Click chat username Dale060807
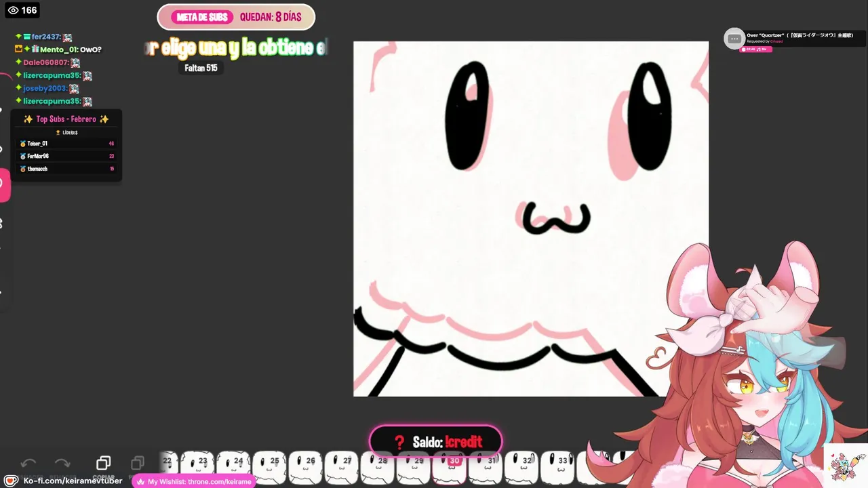This screenshot has height=488, width=868. tap(45, 62)
